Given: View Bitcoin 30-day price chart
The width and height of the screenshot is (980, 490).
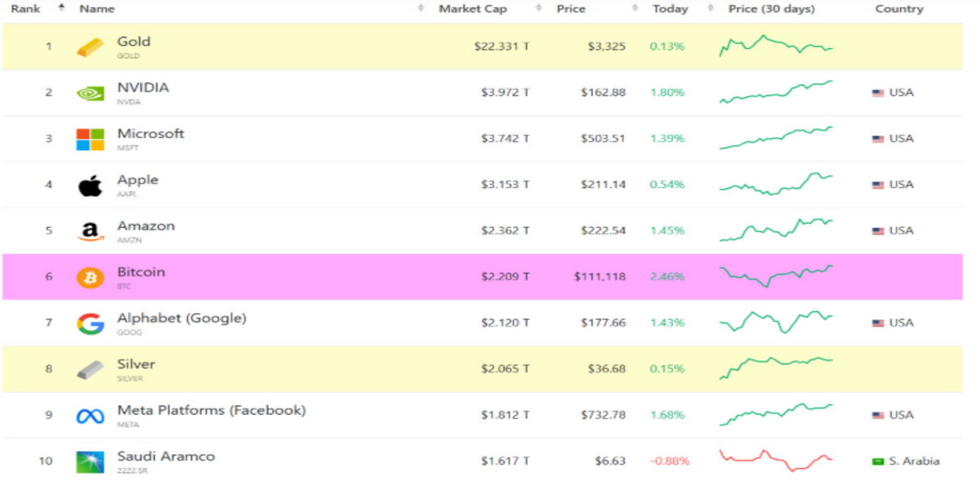Looking at the screenshot, I should coord(776,276).
